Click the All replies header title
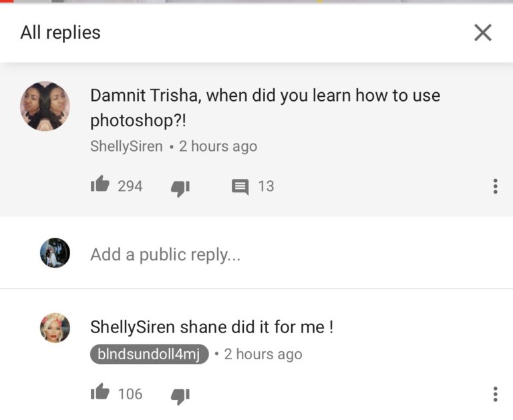513x420 pixels. 60,32
